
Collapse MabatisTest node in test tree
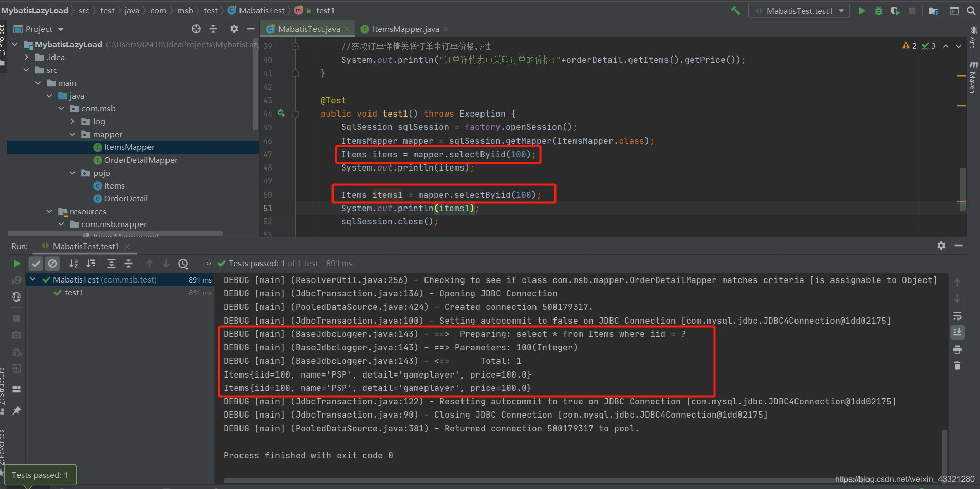pos(33,279)
